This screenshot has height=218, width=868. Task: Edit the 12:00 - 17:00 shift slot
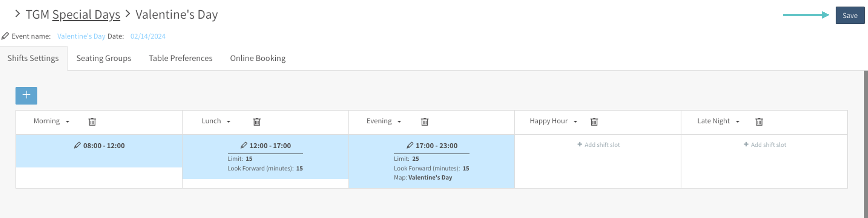[244, 145]
